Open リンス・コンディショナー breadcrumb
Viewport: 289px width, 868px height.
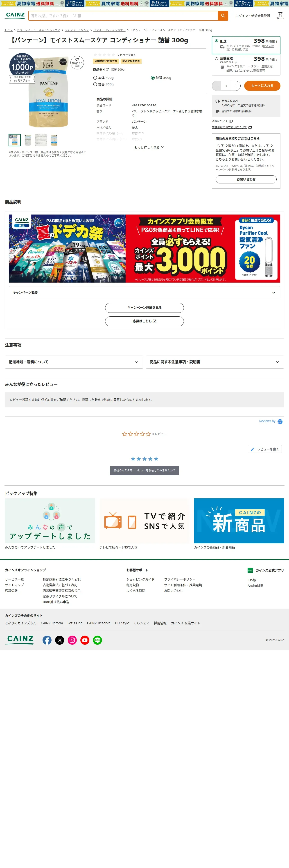point(109,30)
